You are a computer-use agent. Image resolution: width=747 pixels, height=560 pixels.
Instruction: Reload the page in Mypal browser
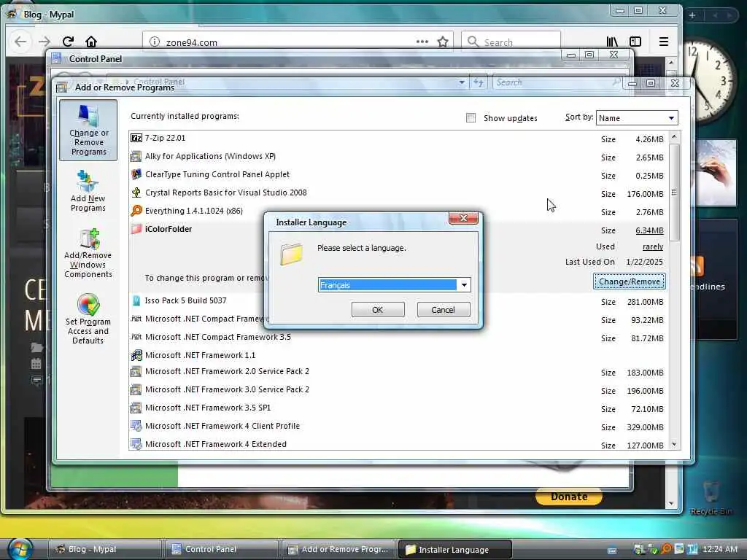click(68, 42)
